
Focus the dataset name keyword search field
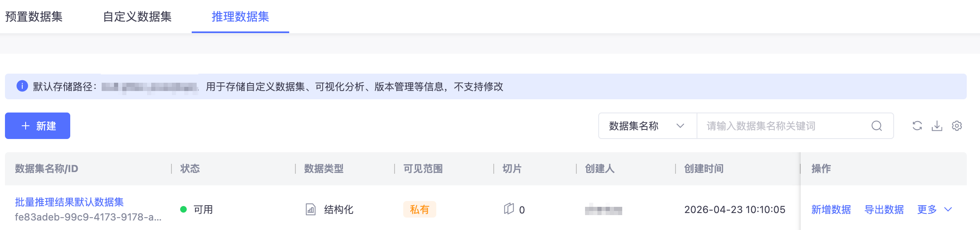(x=785, y=126)
